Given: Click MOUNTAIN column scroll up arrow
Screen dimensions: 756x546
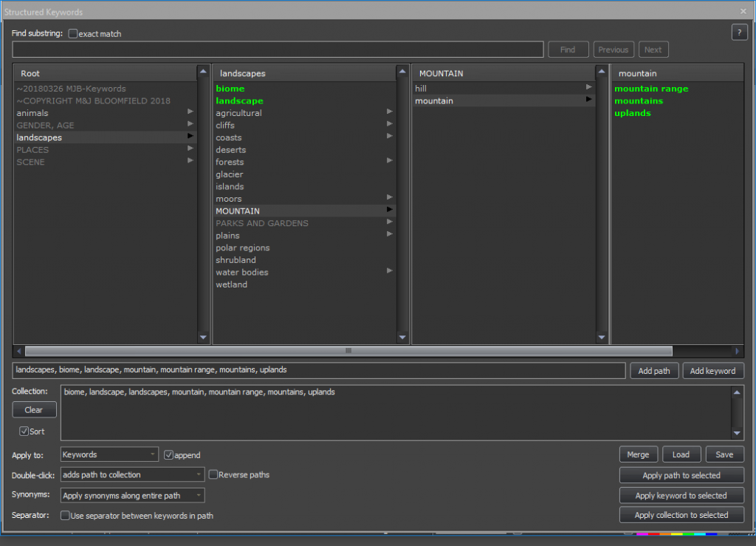Looking at the screenshot, I should pyautogui.click(x=601, y=72).
